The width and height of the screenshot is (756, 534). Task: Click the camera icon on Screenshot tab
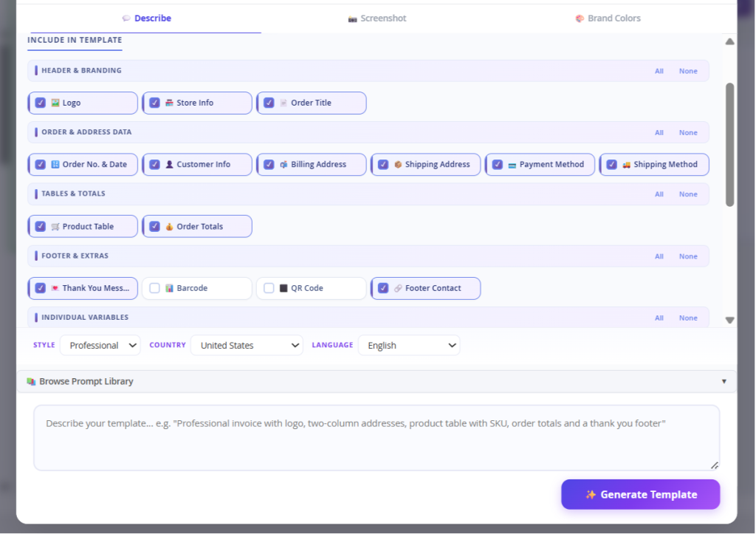(352, 18)
